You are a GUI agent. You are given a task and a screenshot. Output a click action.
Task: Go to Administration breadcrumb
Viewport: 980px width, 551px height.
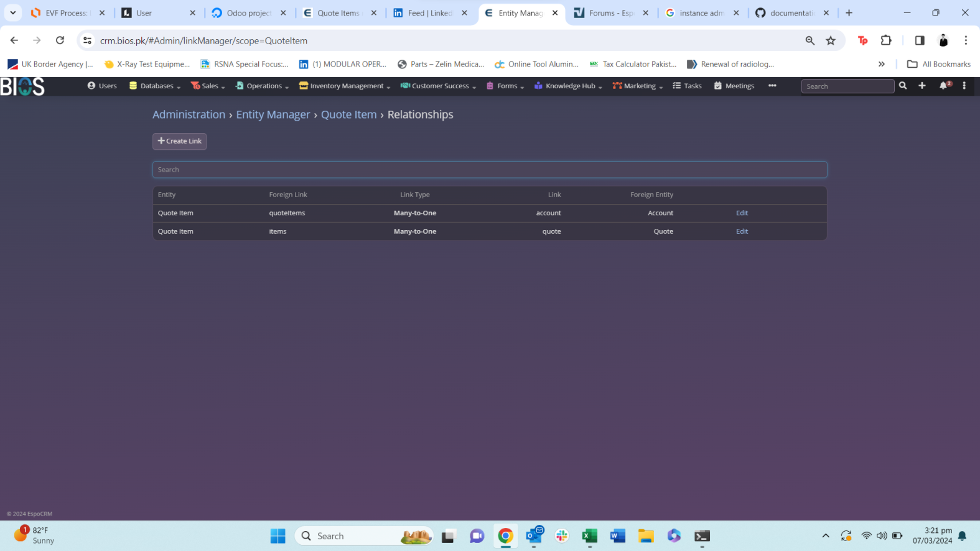click(189, 114)
